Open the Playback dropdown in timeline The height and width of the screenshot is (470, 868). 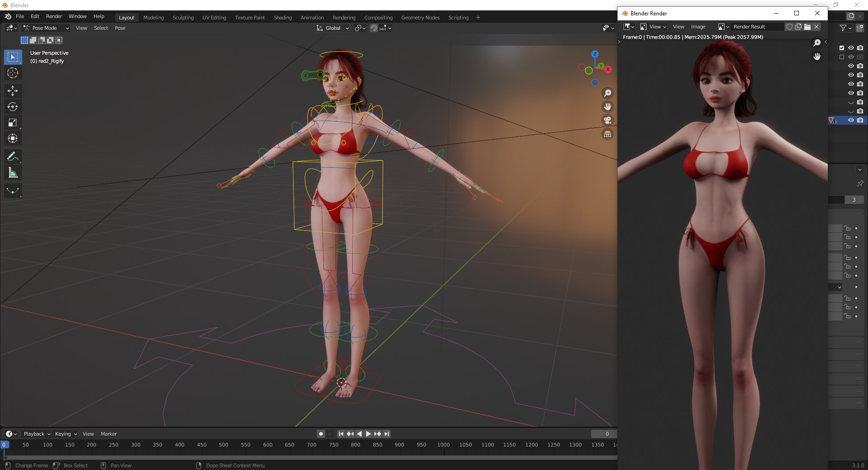37,434
